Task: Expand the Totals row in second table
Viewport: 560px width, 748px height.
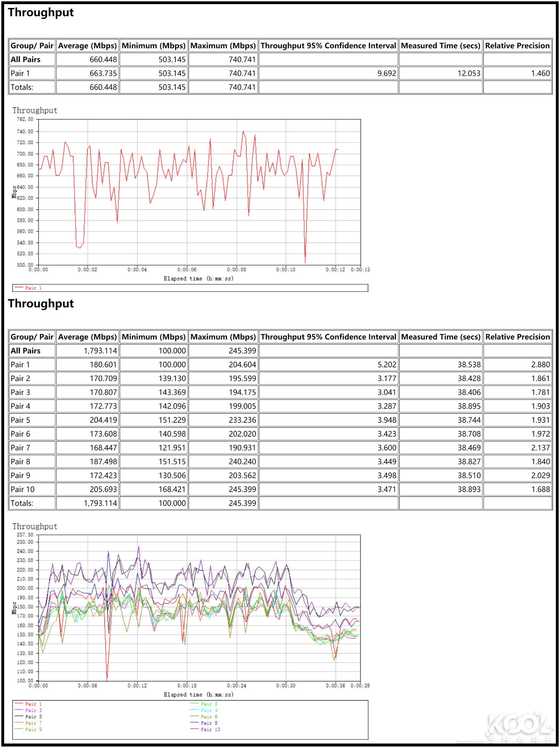Action: click(x=23, y=503)
